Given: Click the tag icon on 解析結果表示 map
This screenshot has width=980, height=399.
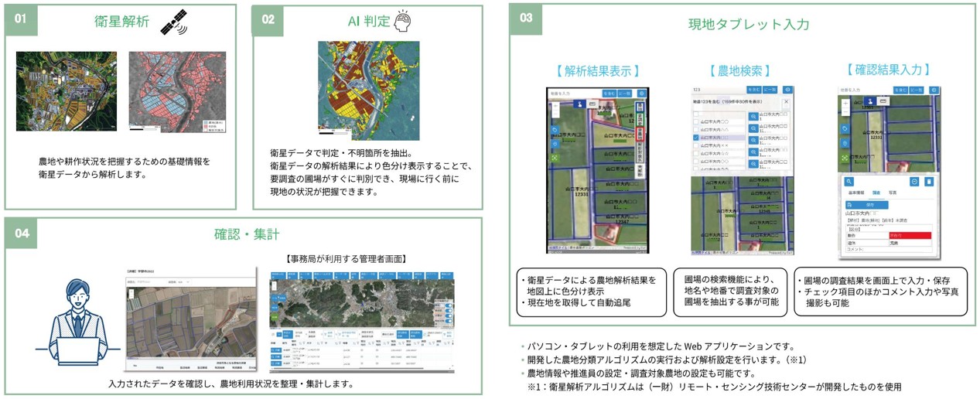Looking at the screenshot, I should pos(554,129).
